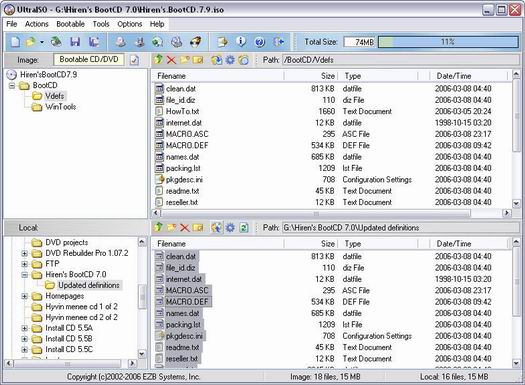Open the recent files dropdown arrow beside Open
525x385 pixels.
(x=42, y=42)
